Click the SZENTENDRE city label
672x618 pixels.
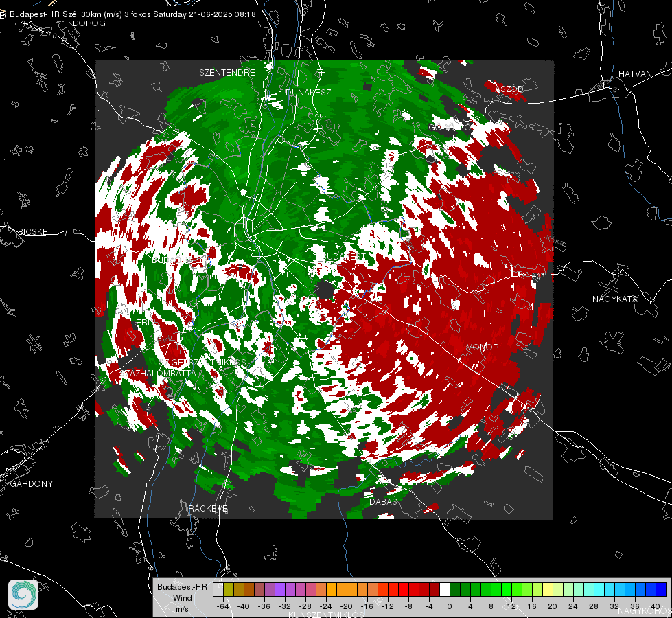pyautogui.click(x=227, y=73)
